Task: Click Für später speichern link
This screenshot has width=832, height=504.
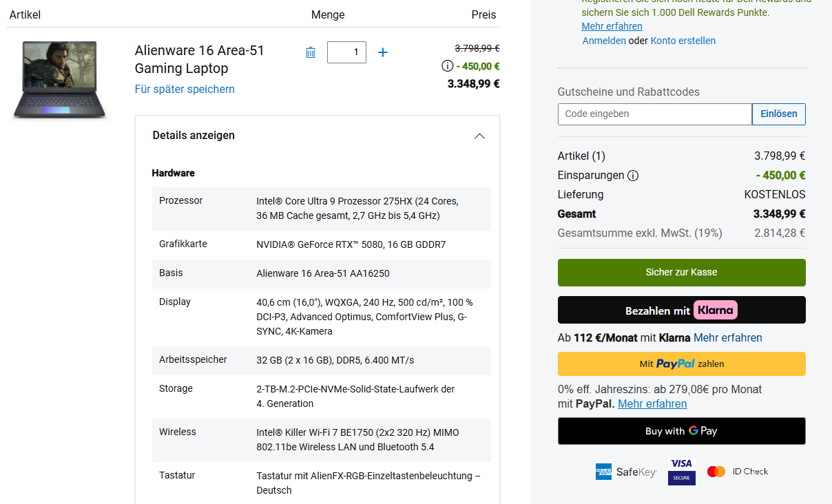Action: pyautogui.click(x=185, y=89)
